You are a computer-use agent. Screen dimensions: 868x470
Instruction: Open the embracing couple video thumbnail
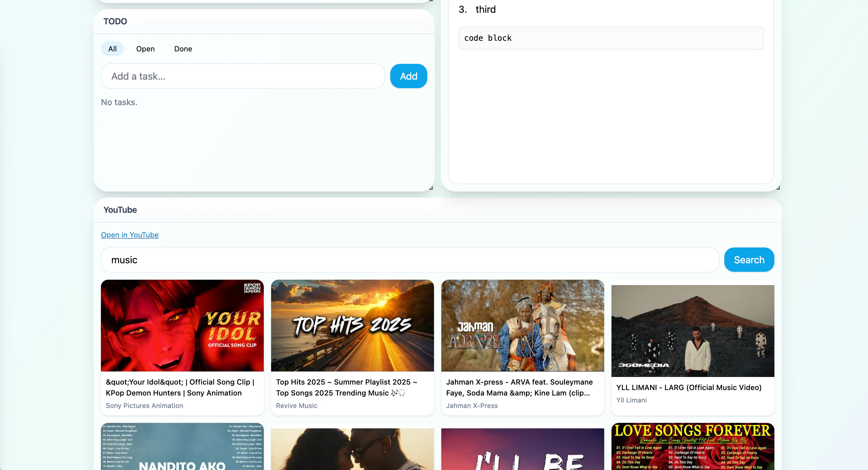tap(353, 449)
